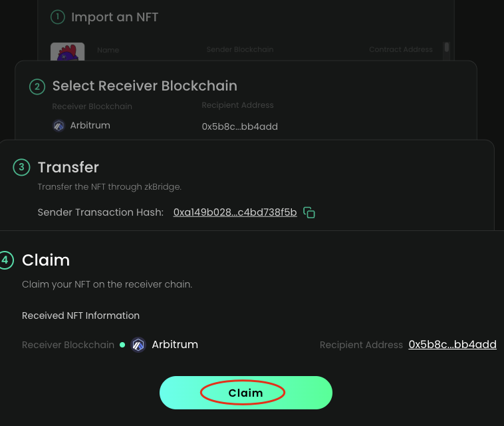Click the step 2 number circle

pyautogui.click(x=37, y=86)
